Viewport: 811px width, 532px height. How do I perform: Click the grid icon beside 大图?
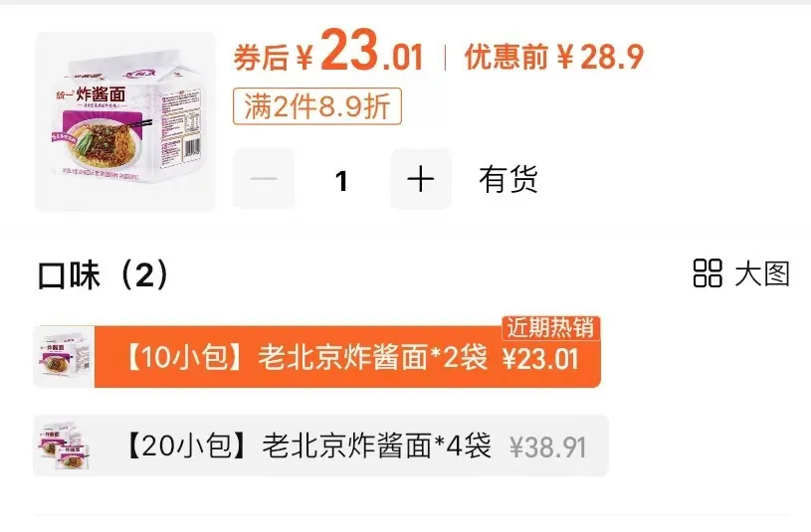tap(708, 273)
